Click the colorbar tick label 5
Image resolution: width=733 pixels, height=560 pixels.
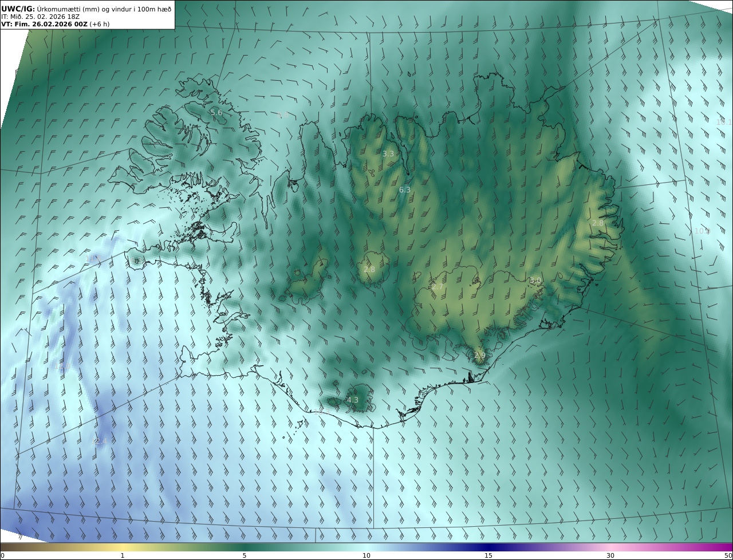pyautogui.click(x=245, y=555)
